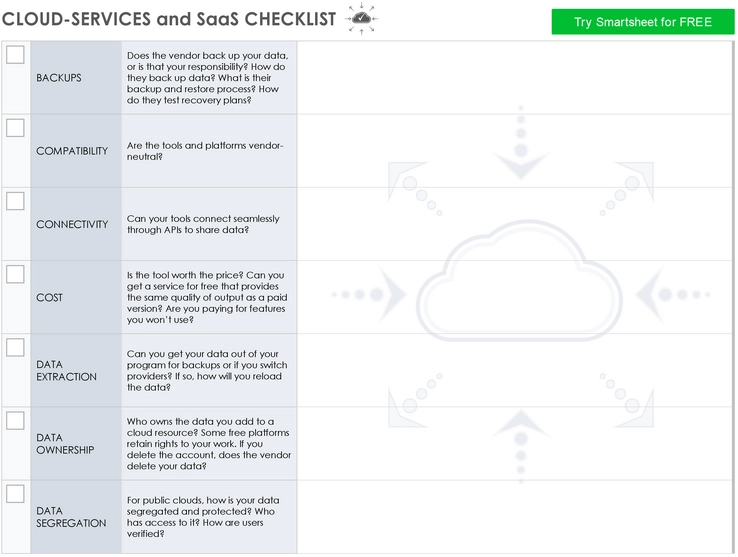Screen dimensions: 738x557
Task: Click the 'Can you get your data out' description
Action: 207,371
